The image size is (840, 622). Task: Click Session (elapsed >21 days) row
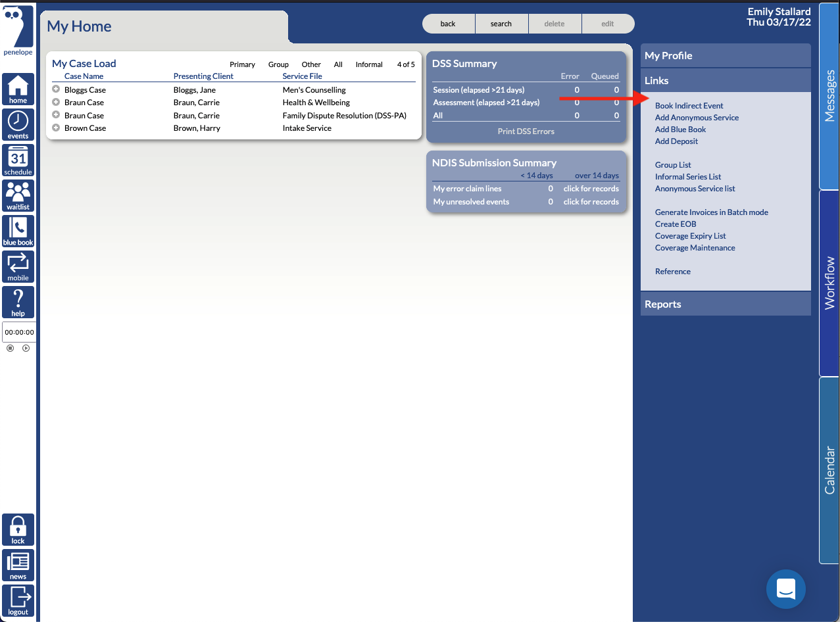[x=526, y=89]
